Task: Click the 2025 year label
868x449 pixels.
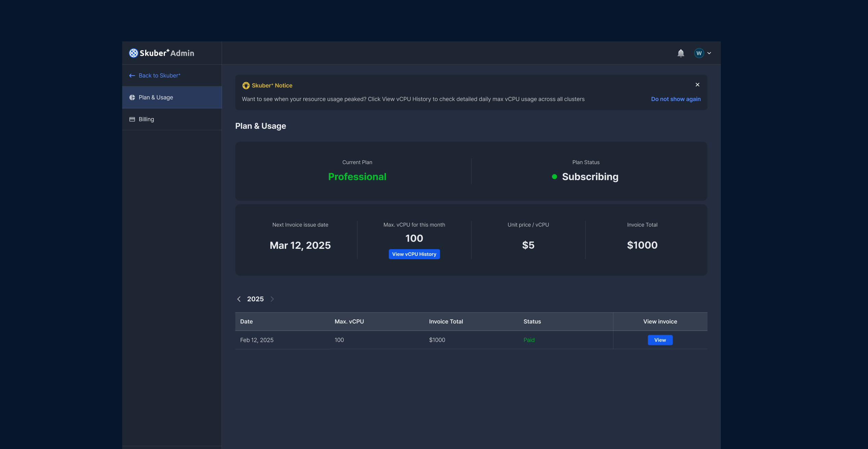Action: 255,299
